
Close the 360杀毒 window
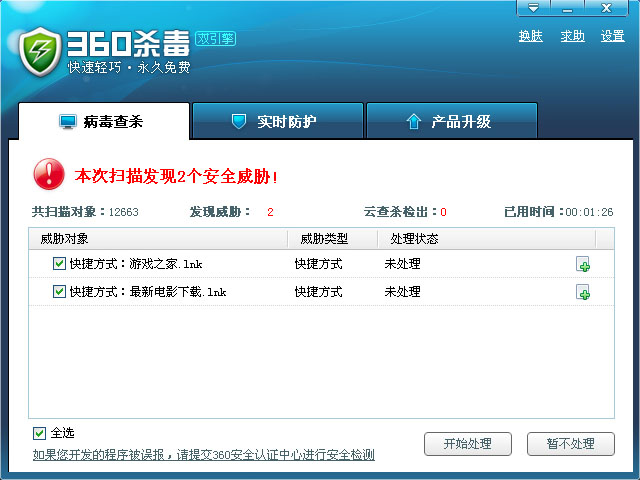[x=606, y=8]
